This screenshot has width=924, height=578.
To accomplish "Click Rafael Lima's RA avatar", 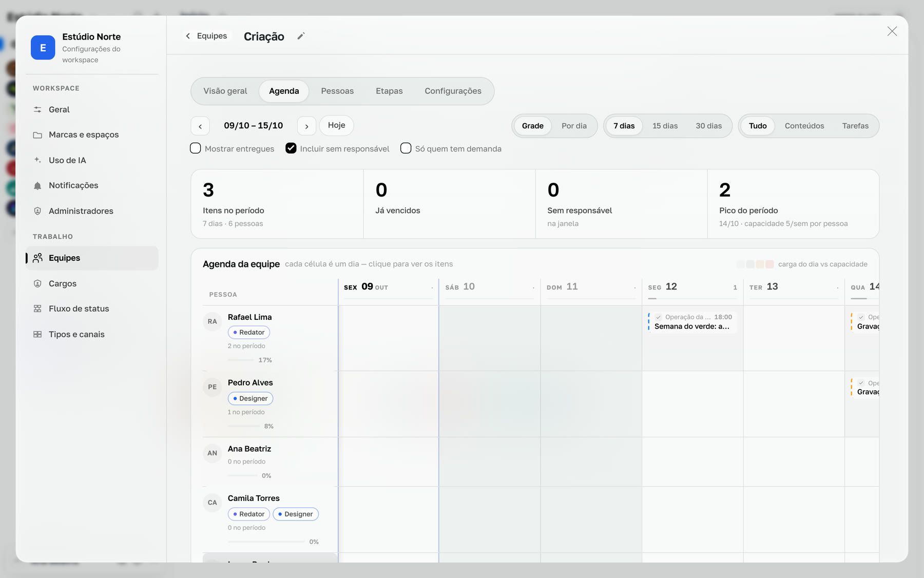I will pos(213,321).
